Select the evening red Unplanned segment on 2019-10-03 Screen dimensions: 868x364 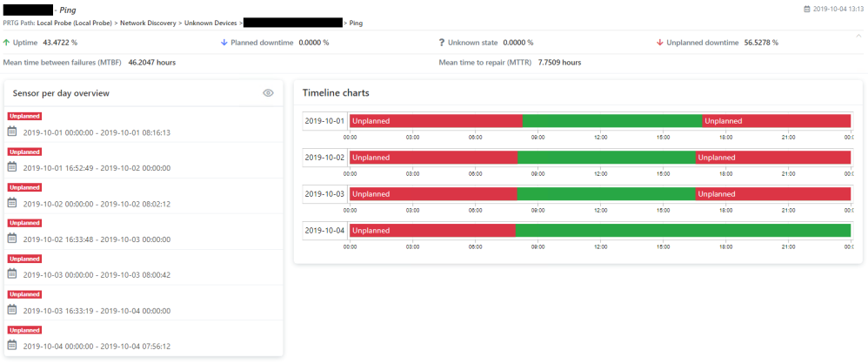pos(773,194)
